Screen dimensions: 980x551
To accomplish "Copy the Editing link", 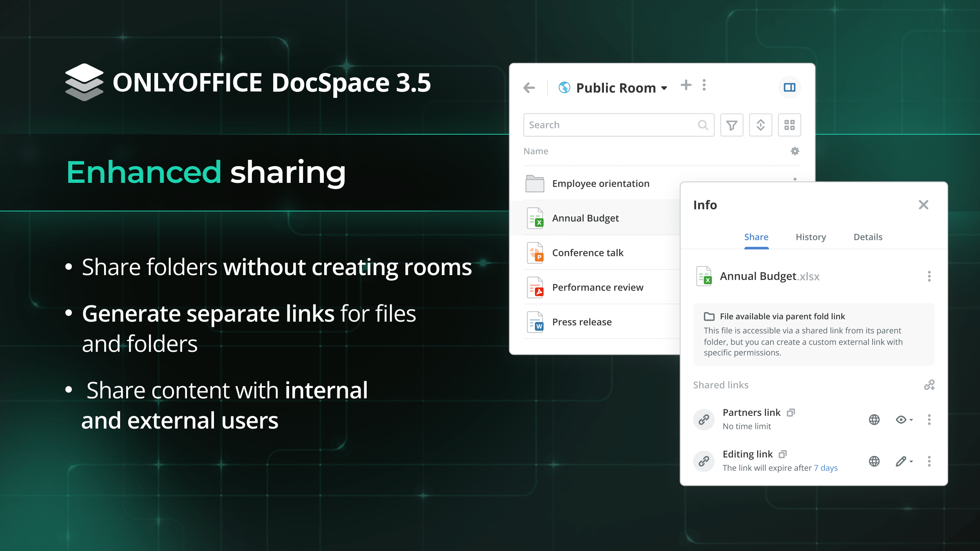I will [x=783, y=454].
